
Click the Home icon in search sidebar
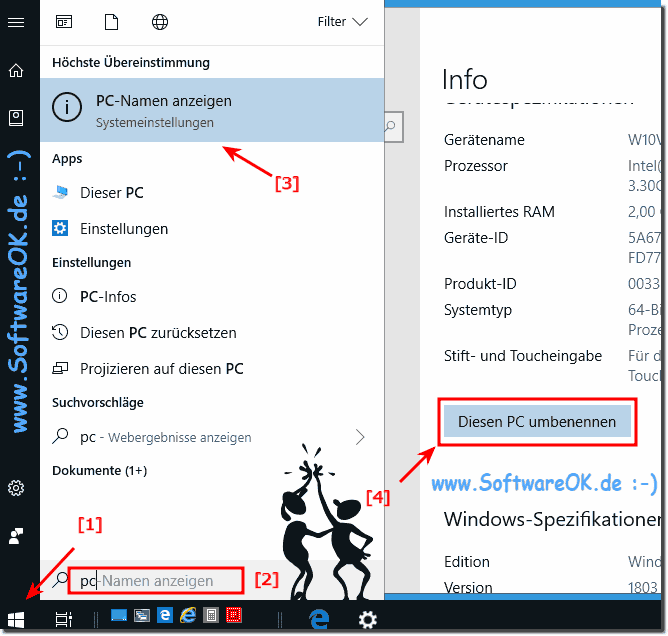16,70
